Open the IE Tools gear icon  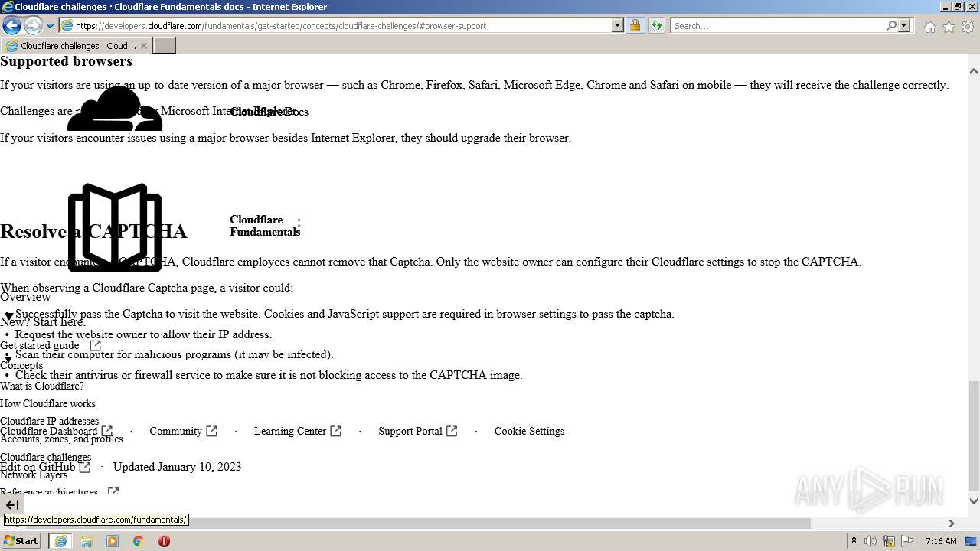(968, 27)
